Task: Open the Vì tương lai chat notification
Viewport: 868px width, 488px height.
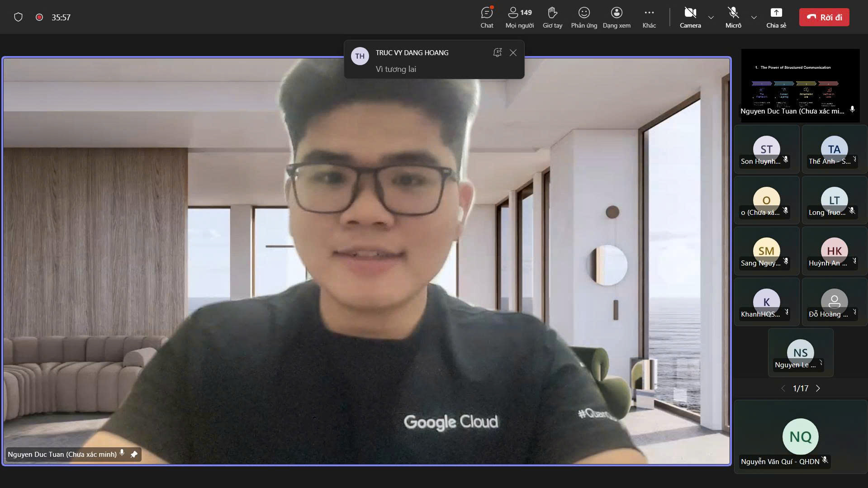Action: [x=396, y=69]
